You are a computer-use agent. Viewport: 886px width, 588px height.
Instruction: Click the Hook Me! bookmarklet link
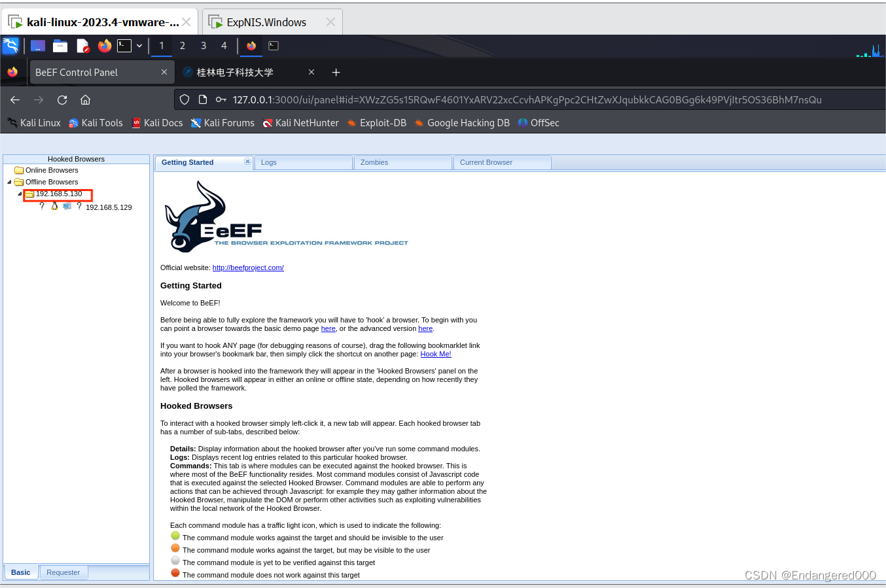point(436,354)
